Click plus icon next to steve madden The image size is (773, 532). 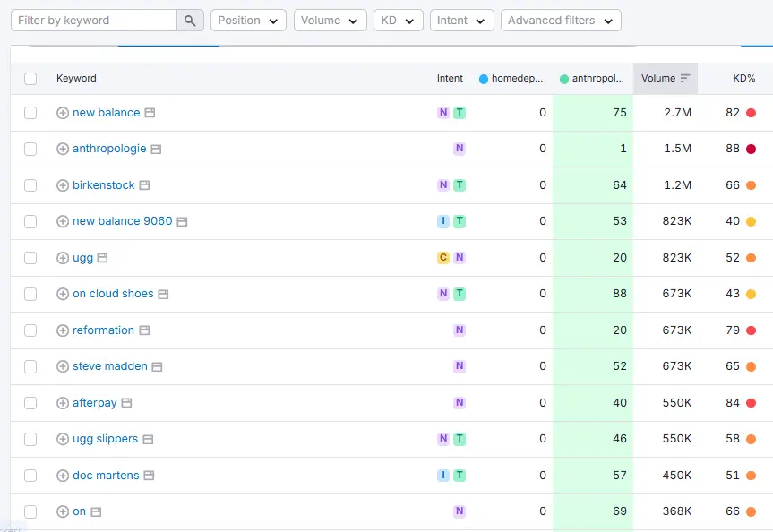(x=63, y=366)
